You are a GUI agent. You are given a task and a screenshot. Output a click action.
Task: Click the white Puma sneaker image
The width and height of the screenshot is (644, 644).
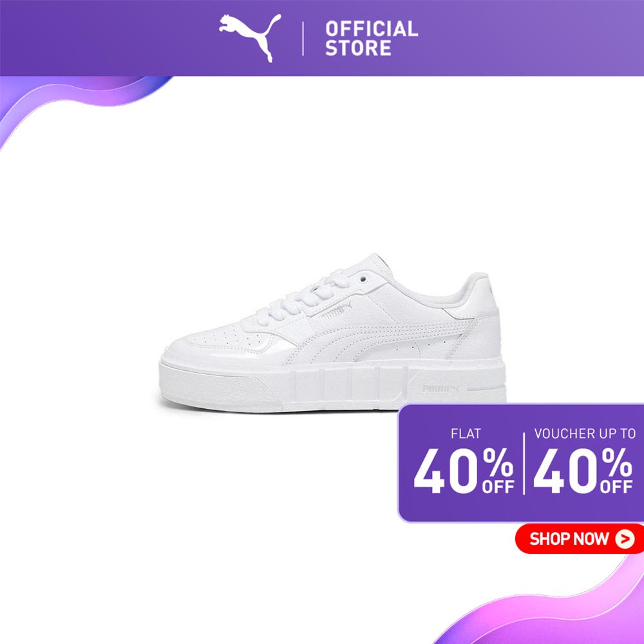coord(333,333)
